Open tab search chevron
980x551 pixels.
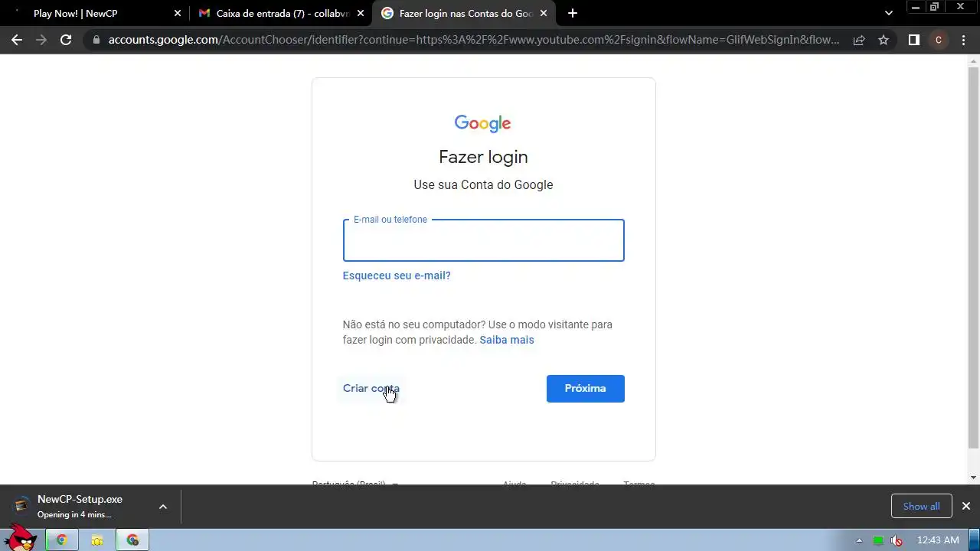point(889,13)
